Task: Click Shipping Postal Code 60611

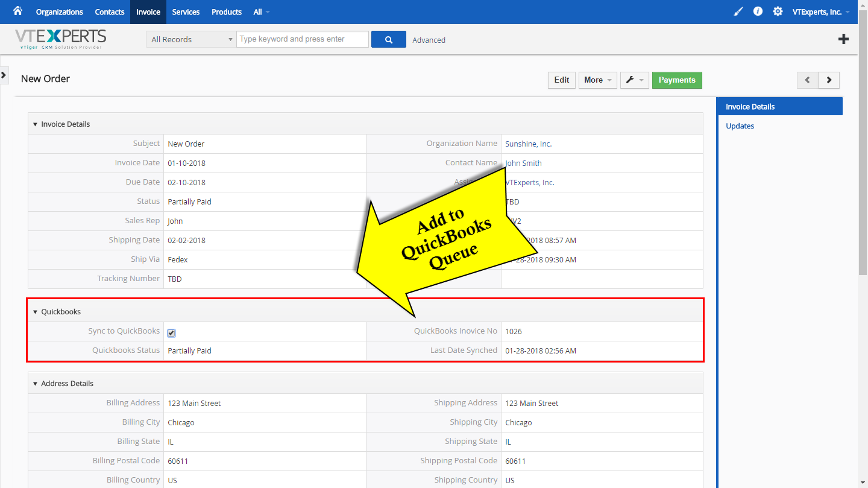Action: click(x=516, y=461)
